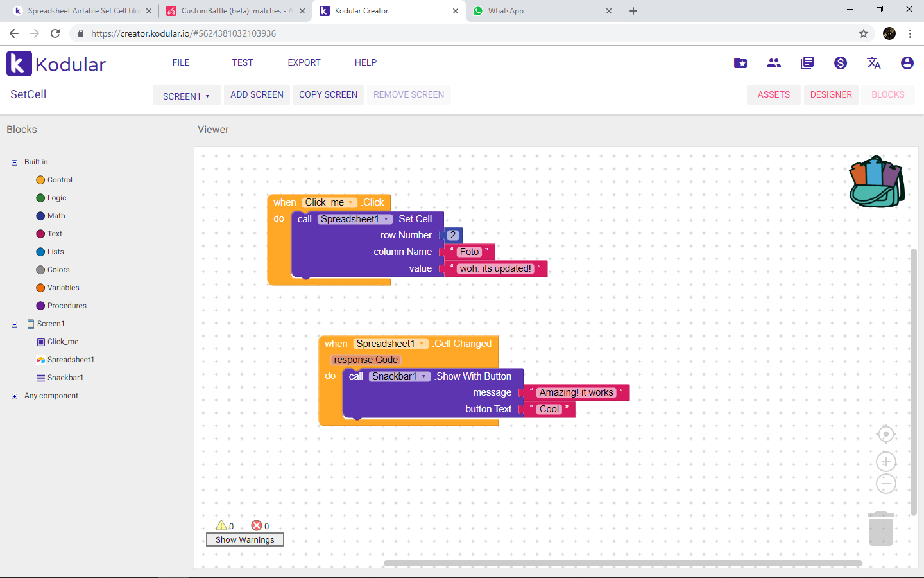Reload the browser page
Image resolution: width=924 pixels, height=578 pixels.
[55, 33]
